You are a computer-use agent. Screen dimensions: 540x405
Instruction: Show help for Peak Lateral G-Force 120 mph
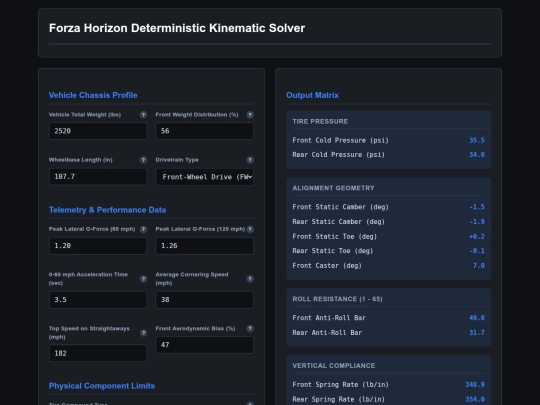(250, 229)
